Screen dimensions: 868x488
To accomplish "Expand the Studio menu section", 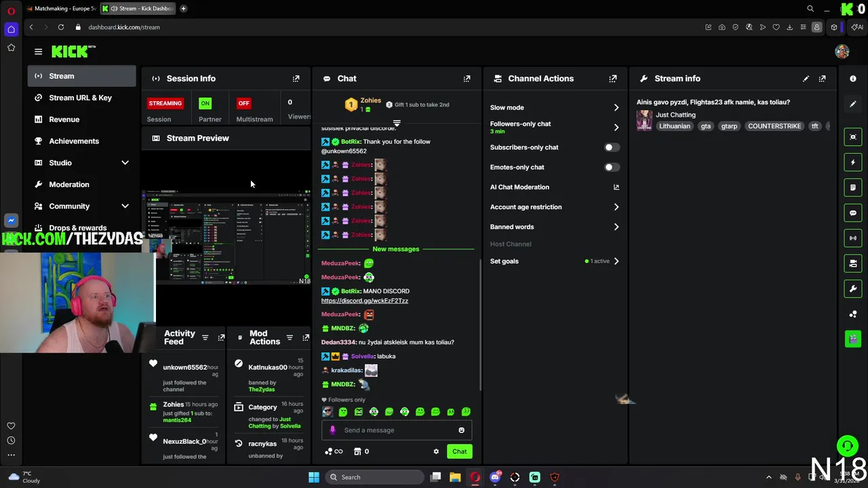I will (x=125, y=163).
